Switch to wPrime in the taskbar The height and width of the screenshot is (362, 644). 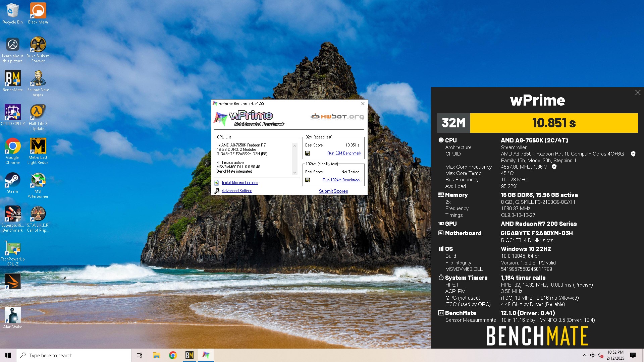(x=206, y=355)
